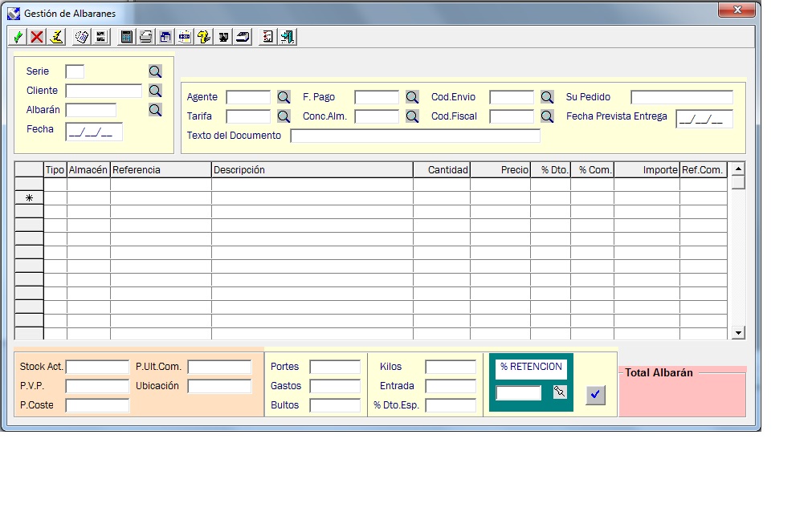
Task: Click the yellow lightning bolt toolbar icon
Action: pos(56,37)
